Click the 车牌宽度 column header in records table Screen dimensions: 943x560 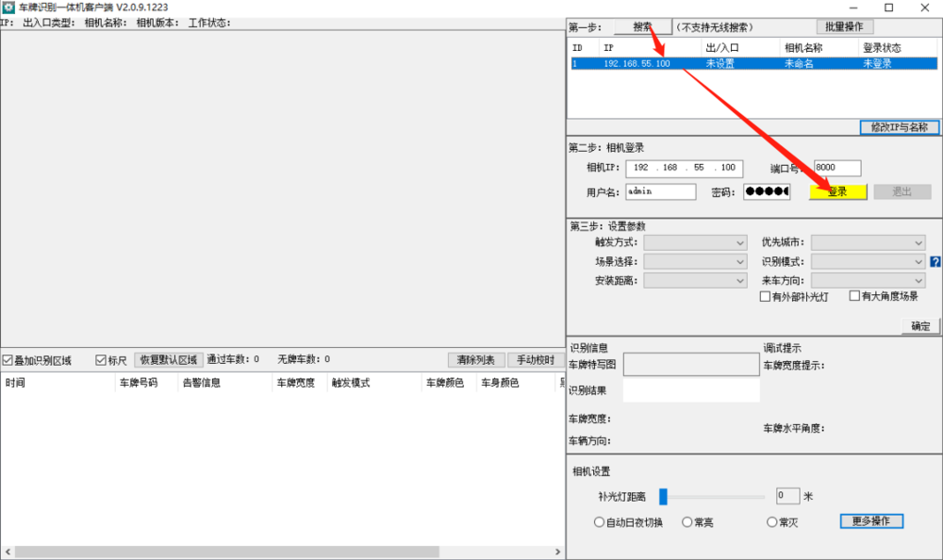pos(300,383)
